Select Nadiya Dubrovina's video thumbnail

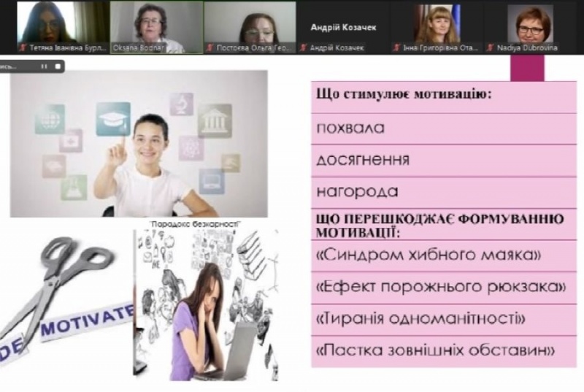pos(530,23)
